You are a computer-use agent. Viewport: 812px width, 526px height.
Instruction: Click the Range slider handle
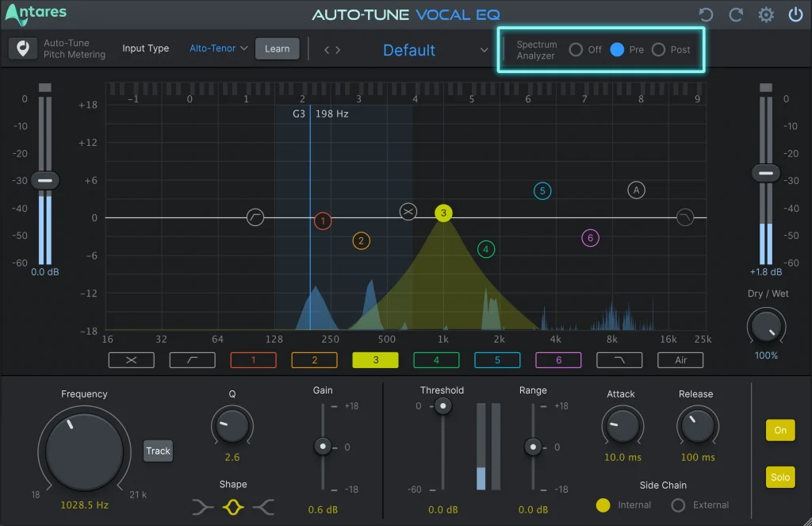[533, 447]
